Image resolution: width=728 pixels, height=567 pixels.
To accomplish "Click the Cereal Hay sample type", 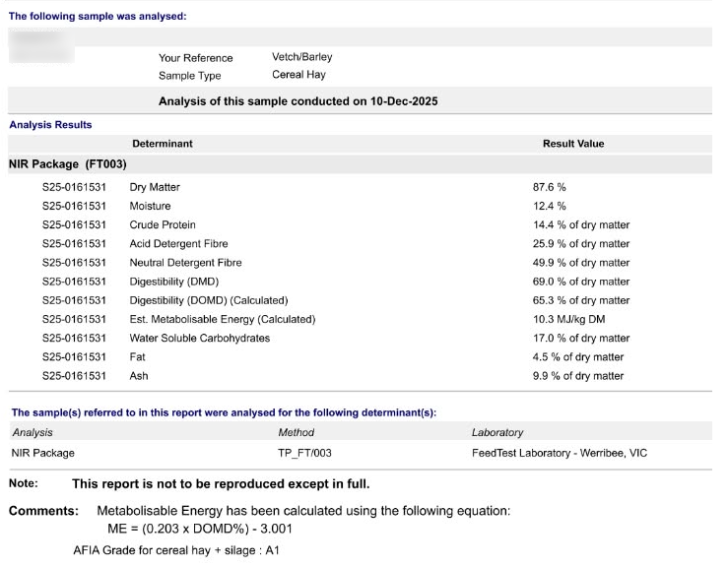I will (x=298, y=75).
